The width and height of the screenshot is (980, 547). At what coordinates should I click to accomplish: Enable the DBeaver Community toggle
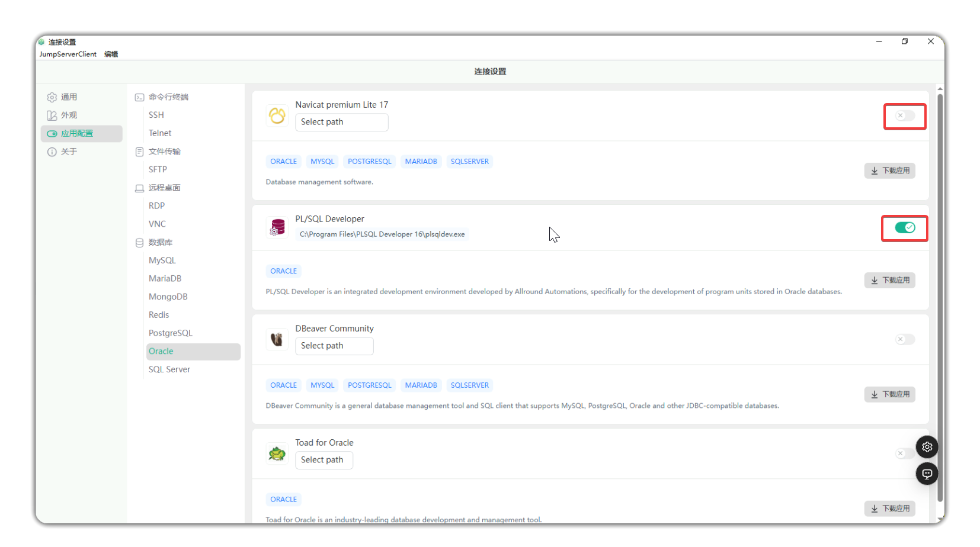point(904,339)
